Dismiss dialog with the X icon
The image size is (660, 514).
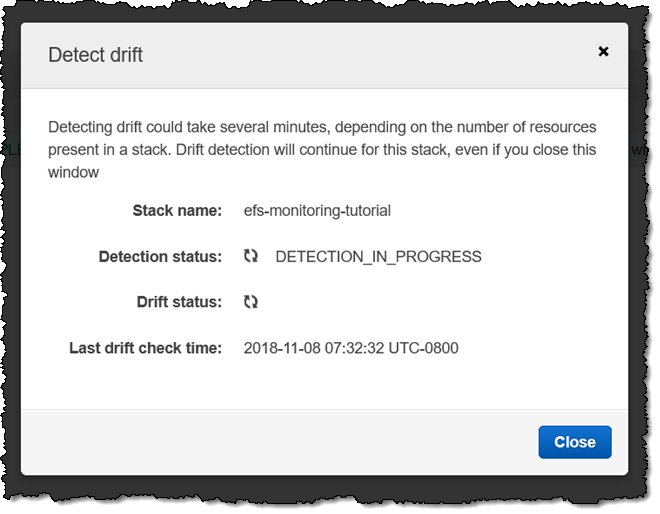603,51
